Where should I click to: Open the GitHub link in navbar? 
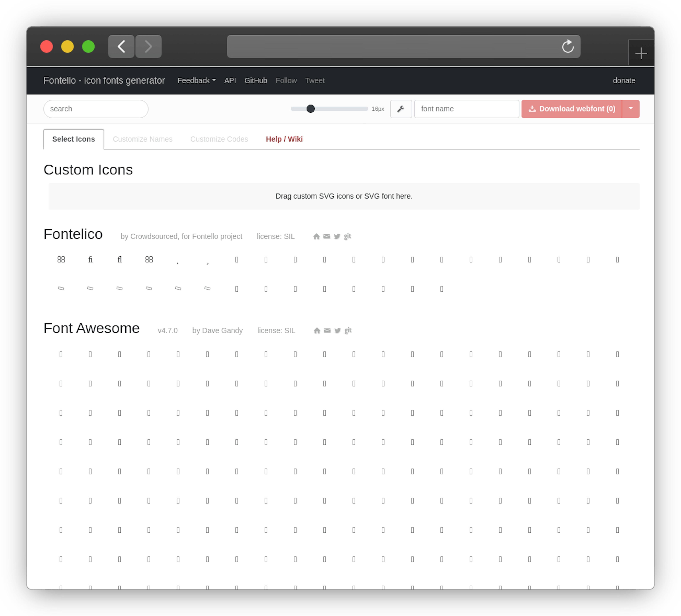[256, 80]
